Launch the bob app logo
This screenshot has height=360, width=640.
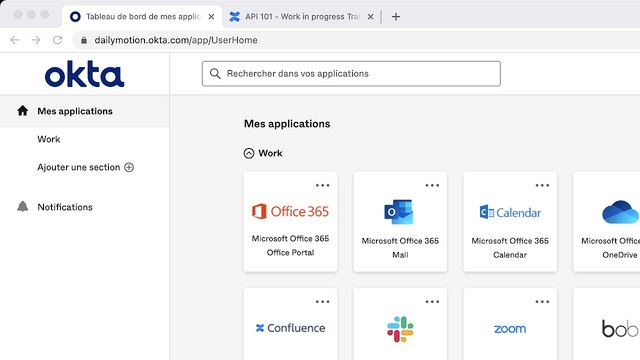click(x=620, y=328)
